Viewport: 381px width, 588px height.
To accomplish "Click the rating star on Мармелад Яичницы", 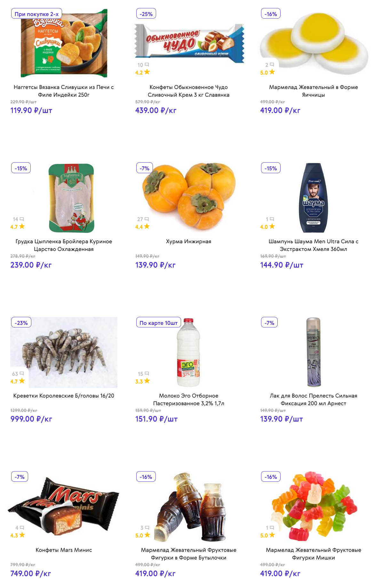I will (272, 72).
